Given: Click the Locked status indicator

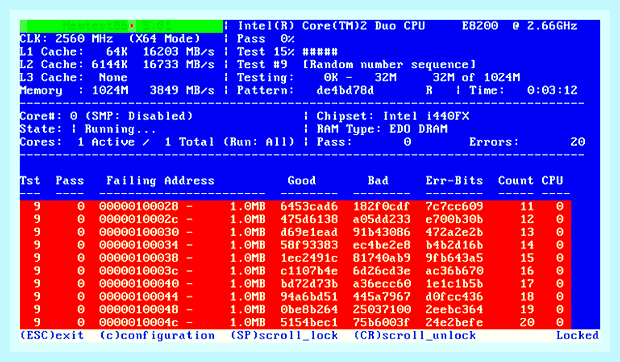Looking at the screenshot, I should (x=577, y=336).
